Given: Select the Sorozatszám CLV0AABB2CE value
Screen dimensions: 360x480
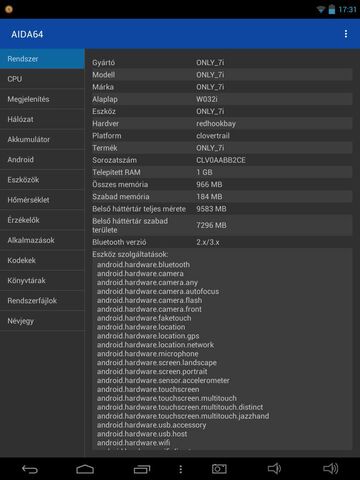Looking at the screenshot, I should tap(221, 160).
